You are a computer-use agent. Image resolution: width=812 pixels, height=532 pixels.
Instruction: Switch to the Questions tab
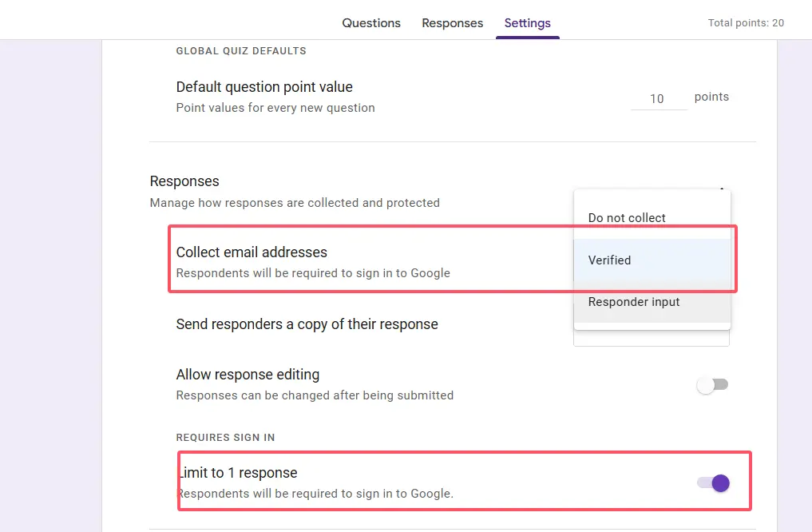click(371, 23)
